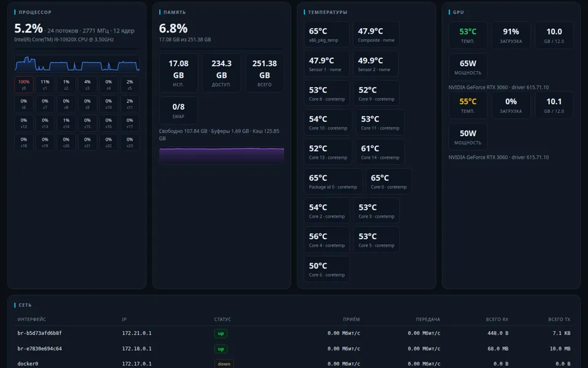Select the Core 6 coretemp tile showing 50°C
Image resolution: width=588 pixels, height=368 pixels.
326,269
